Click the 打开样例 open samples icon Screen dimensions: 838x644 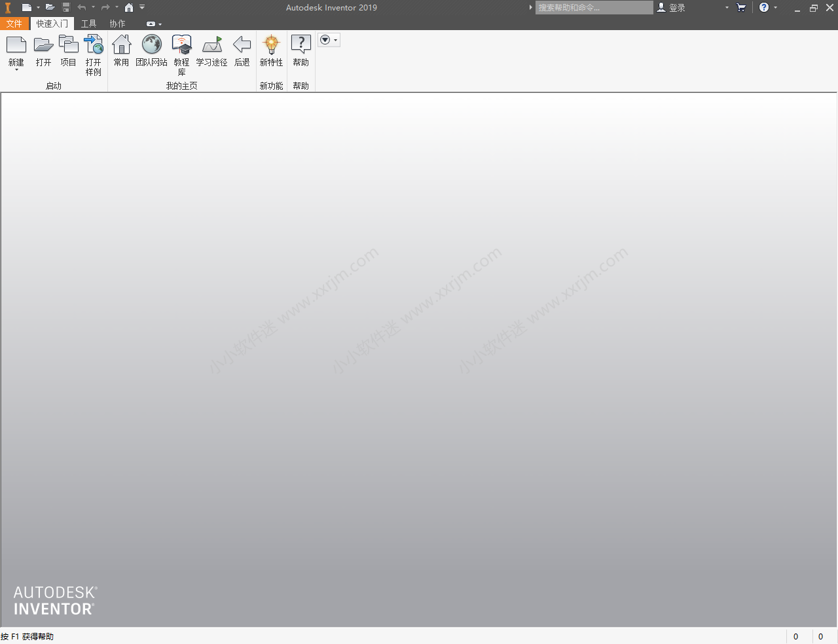tap(94, 45)
